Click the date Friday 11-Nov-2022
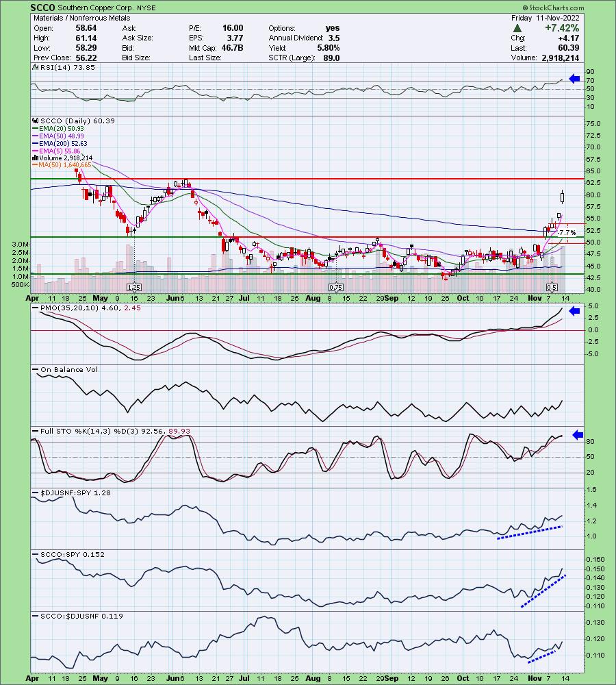This screenshot has height=685, width=616. (546, 18)
